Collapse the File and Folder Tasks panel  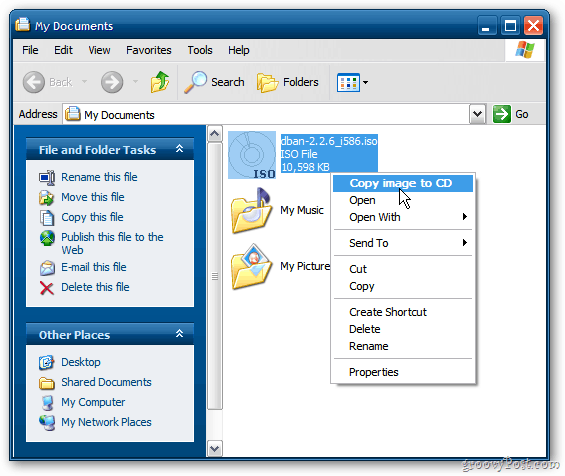point(179,148)
